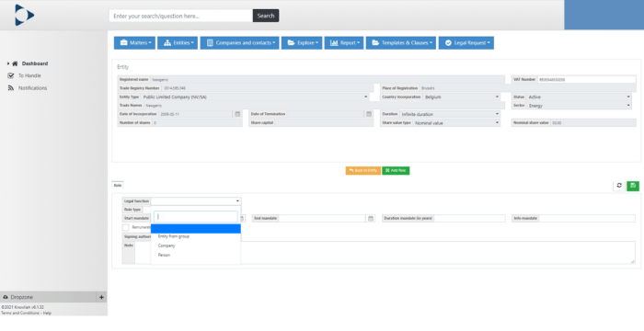Open the Entity Type dropdown

255,97
